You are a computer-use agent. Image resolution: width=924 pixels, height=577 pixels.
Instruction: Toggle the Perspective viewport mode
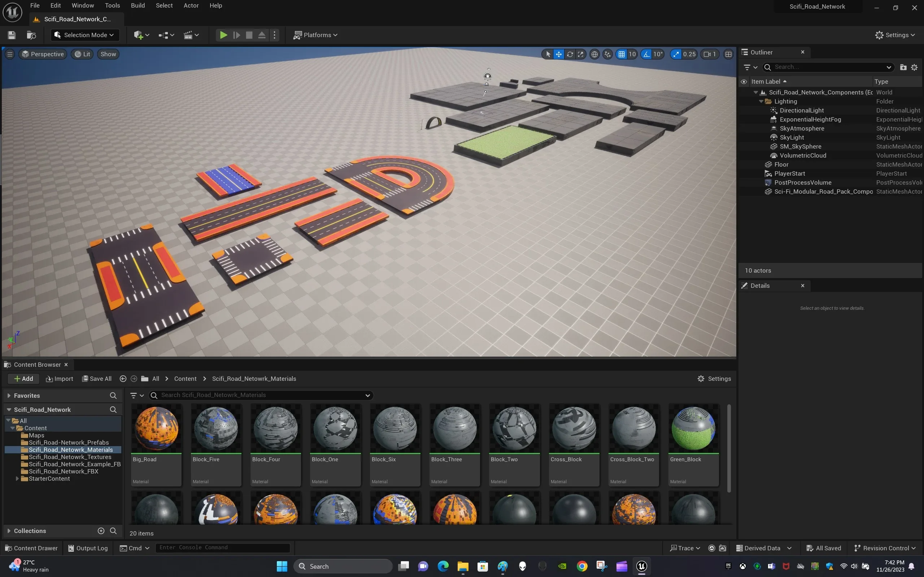(43, 54)
